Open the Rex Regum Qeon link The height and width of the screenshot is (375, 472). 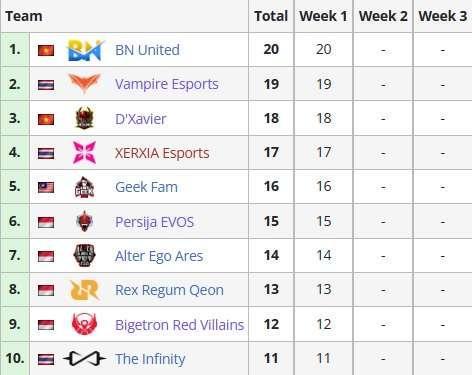[x=169, y=290]
